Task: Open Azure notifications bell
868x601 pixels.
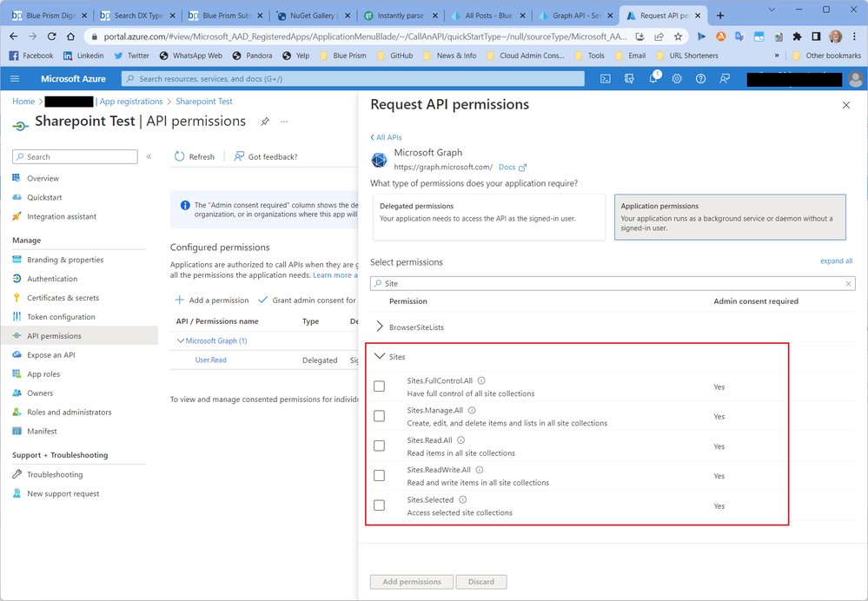Action: click(653, 78)
